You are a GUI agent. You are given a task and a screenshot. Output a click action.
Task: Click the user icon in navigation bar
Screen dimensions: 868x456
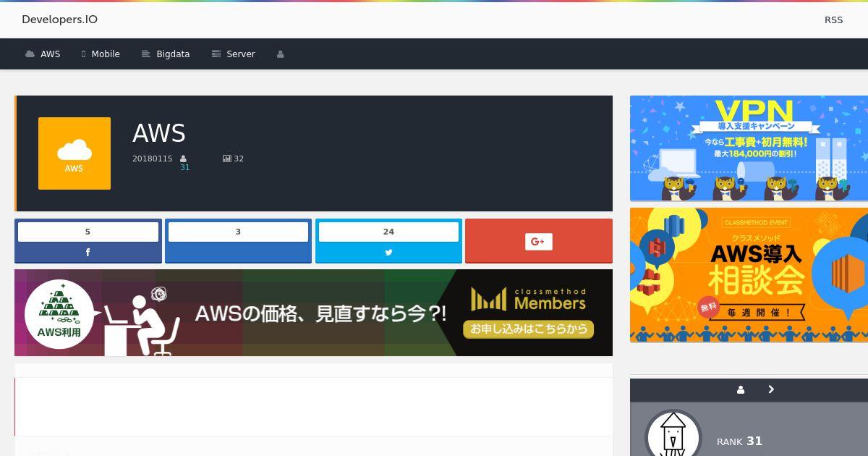click(281, 54)
